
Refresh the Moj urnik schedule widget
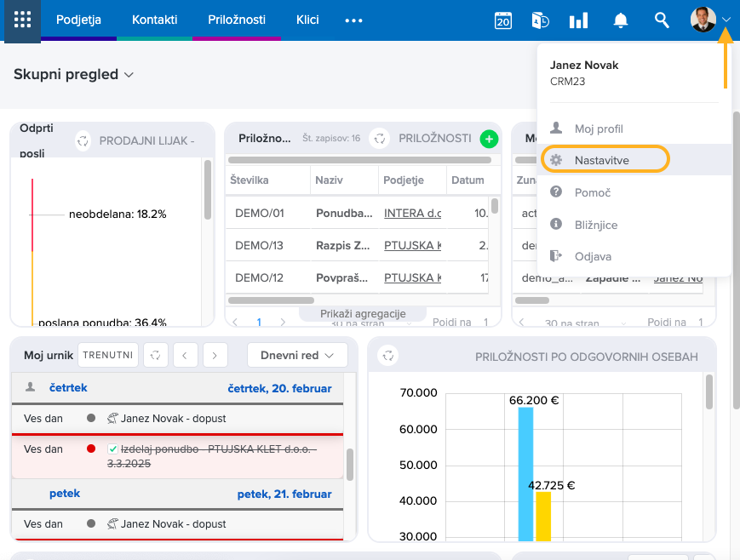click(155, 354)
